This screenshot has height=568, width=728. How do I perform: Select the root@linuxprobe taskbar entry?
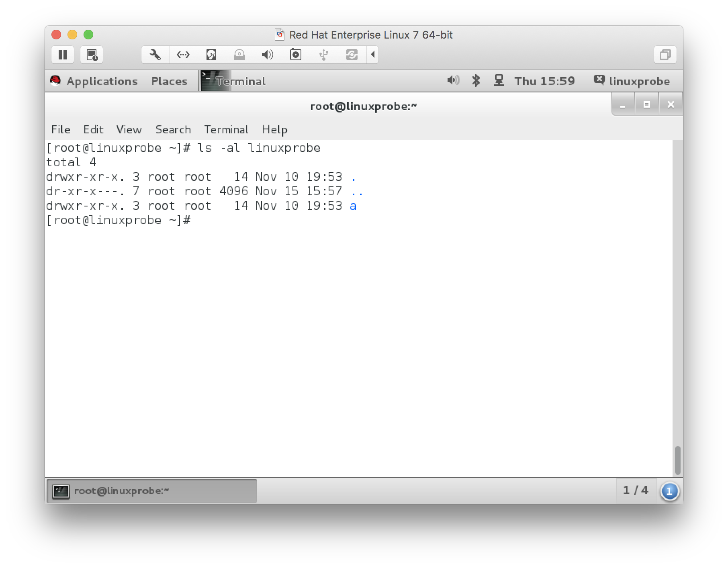coord(152,491)
